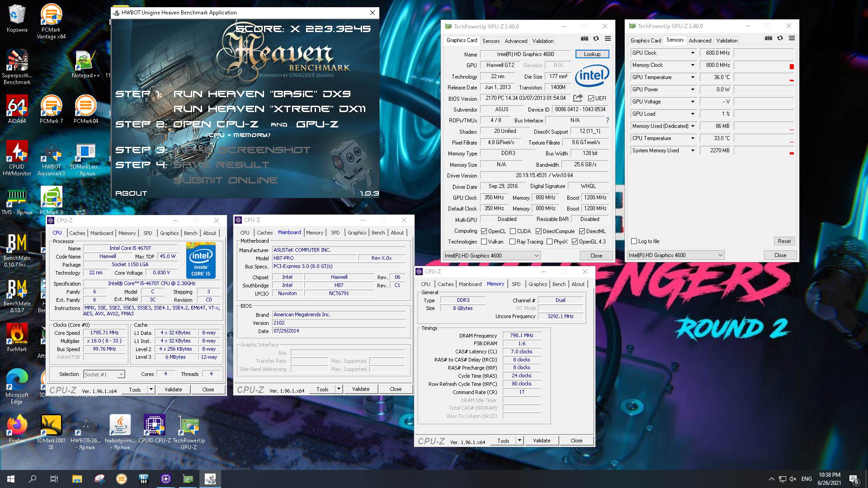
Task: Open taskbar Search
Action: coord(33,479)
